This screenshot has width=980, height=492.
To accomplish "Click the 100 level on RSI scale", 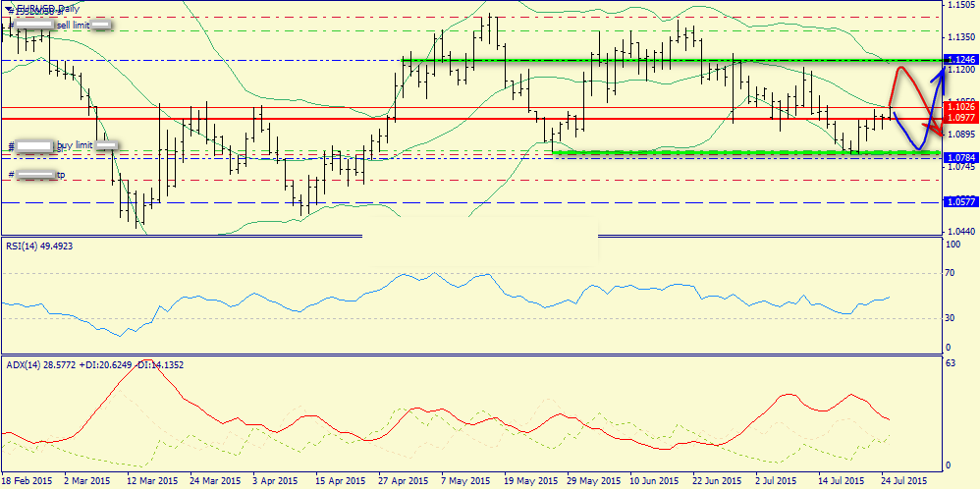I will pos(953,245).
